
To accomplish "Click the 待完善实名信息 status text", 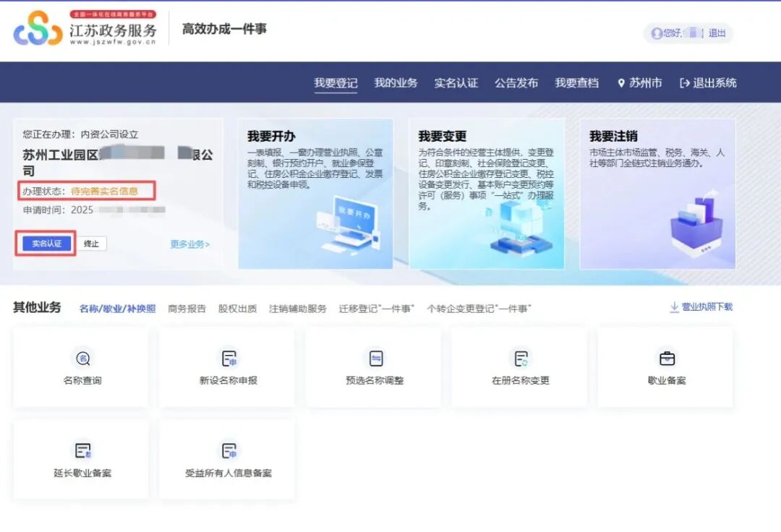I will tap(104, 191).
